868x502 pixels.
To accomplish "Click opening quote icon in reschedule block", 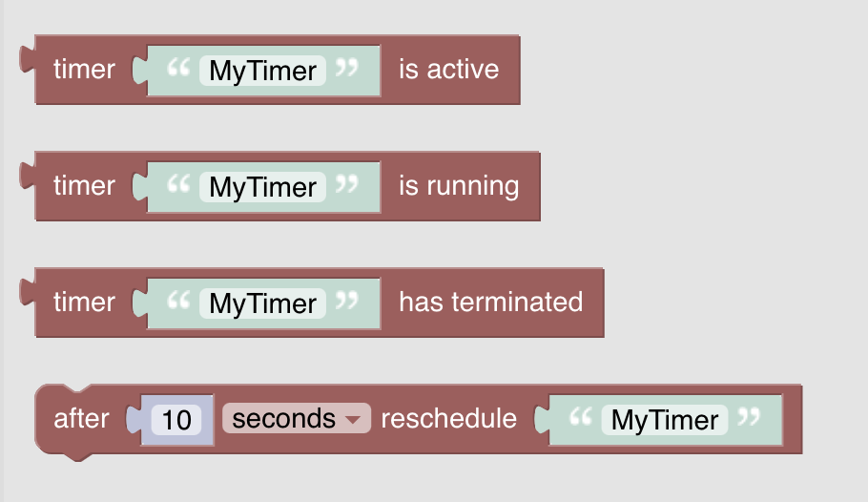I will [581, 417].
